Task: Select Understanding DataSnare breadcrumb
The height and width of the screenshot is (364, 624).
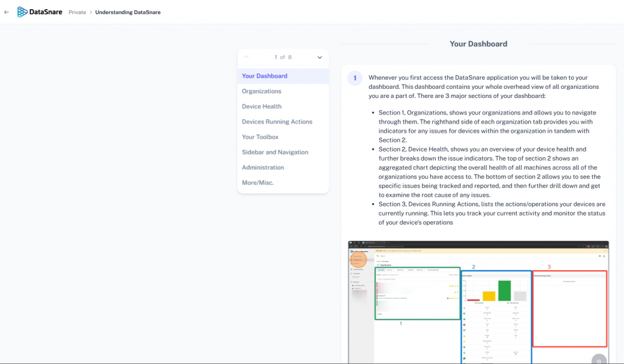Action: tap(128, 12)
